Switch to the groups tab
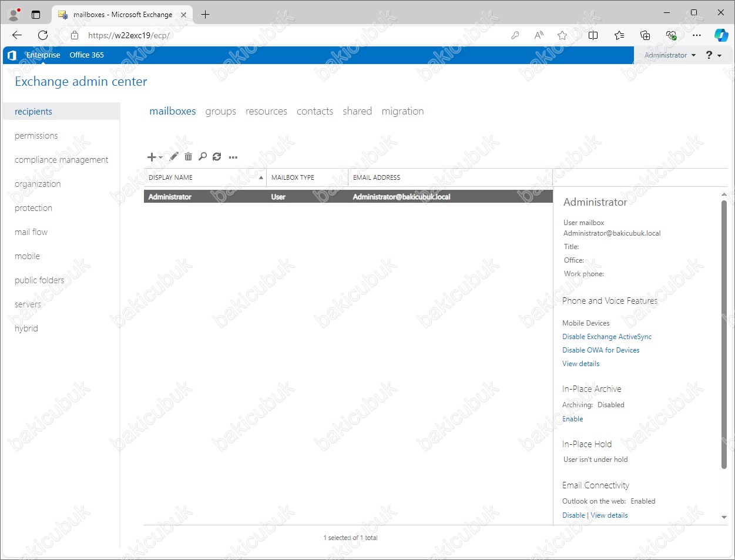The width and height of the screenshot is (735, 560). click(x=220, y=112)
